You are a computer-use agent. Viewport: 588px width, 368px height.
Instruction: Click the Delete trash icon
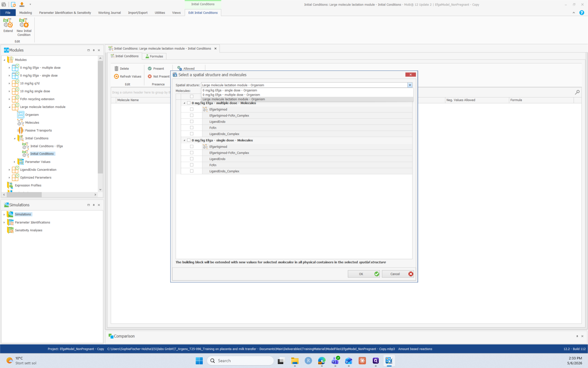click(116, 68)
